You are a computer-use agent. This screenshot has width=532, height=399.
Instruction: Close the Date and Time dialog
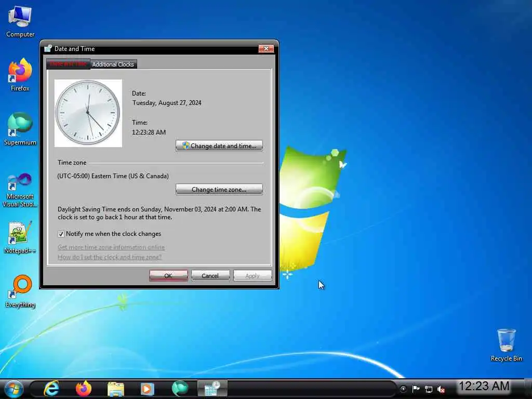[x=266, y=48]
